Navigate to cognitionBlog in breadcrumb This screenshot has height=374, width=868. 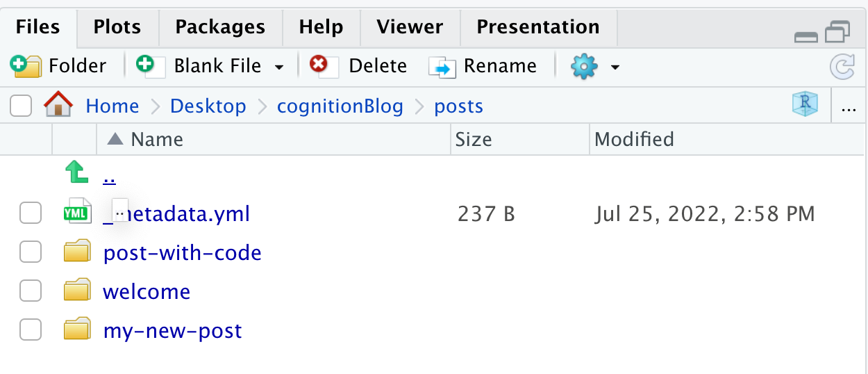[340, 106]
